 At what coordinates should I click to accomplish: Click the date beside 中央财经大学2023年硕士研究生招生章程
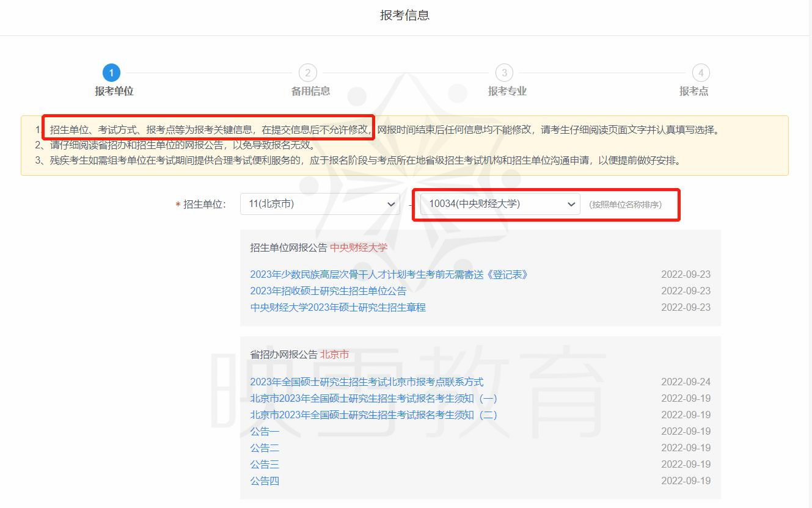686,308
